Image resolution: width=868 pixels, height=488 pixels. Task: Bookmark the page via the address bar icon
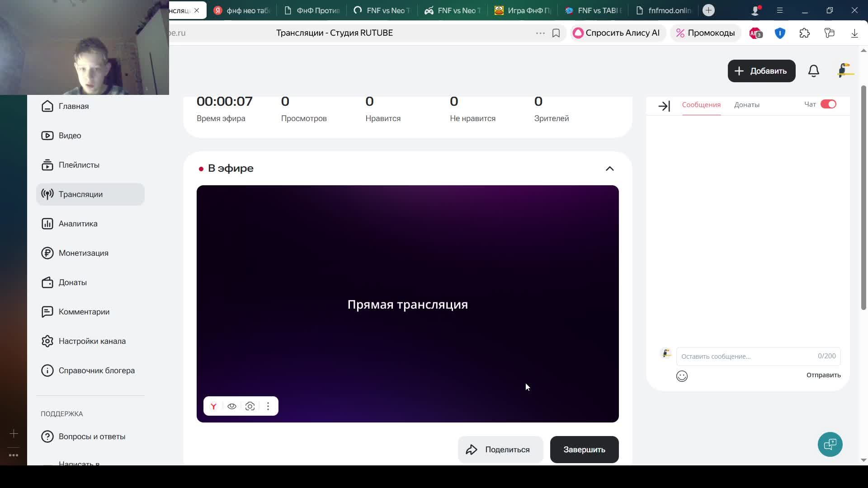pos(556,33)
